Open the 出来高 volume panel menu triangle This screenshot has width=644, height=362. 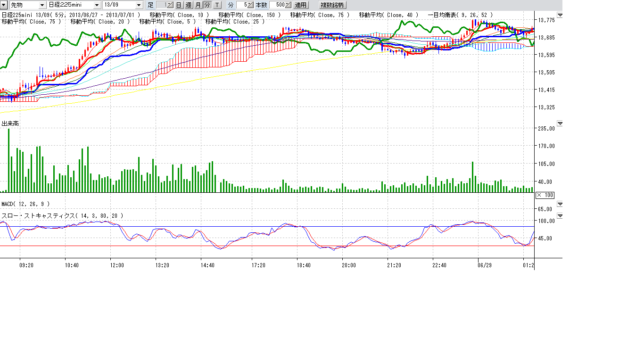pyautogui.click(x=560, y=123)
